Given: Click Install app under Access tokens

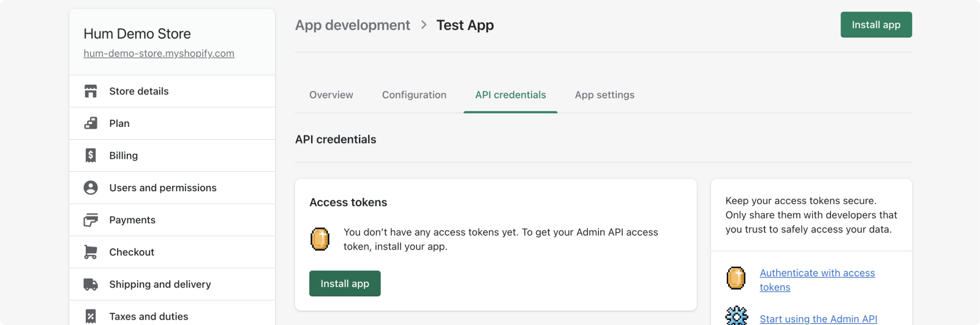Looking at the screenshot, I should click(345, 283).
